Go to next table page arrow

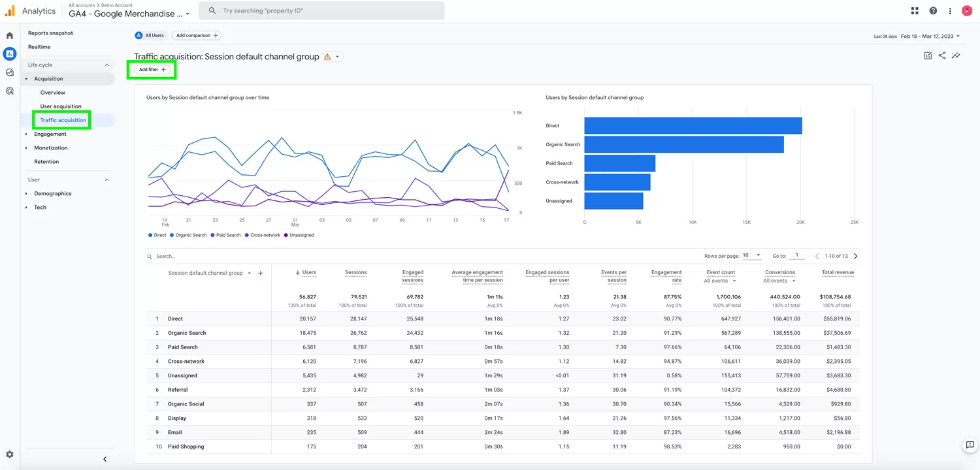(856, 256)
